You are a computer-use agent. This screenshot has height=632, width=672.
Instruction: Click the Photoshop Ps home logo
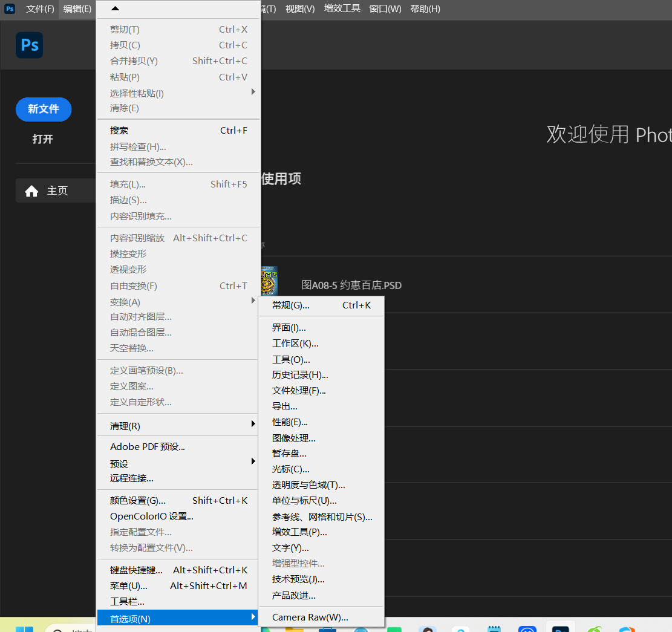(x=29, y=45)
